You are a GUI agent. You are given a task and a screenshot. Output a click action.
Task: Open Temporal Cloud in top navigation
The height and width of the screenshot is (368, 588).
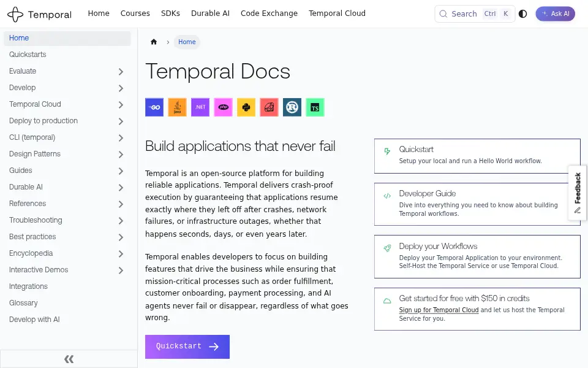pos(337,13)
